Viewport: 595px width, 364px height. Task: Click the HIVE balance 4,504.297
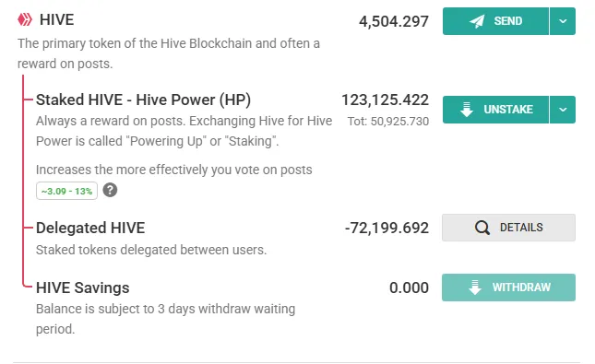click(x=394, y=21)
